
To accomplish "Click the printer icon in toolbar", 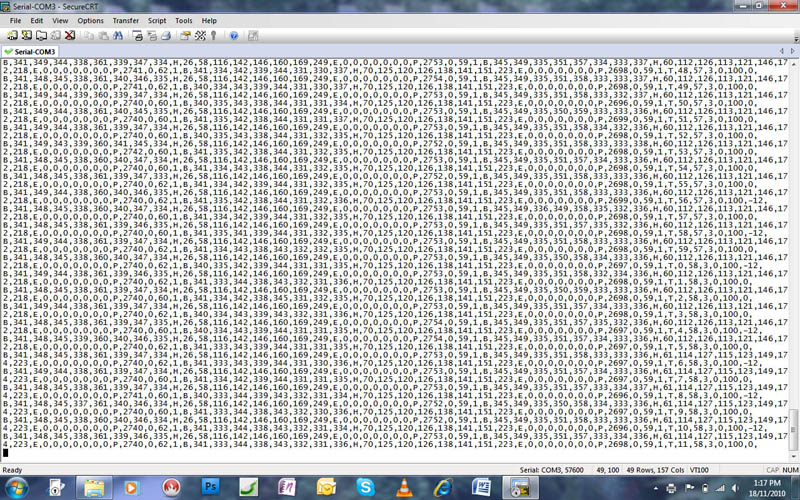I will click(166, 35).
